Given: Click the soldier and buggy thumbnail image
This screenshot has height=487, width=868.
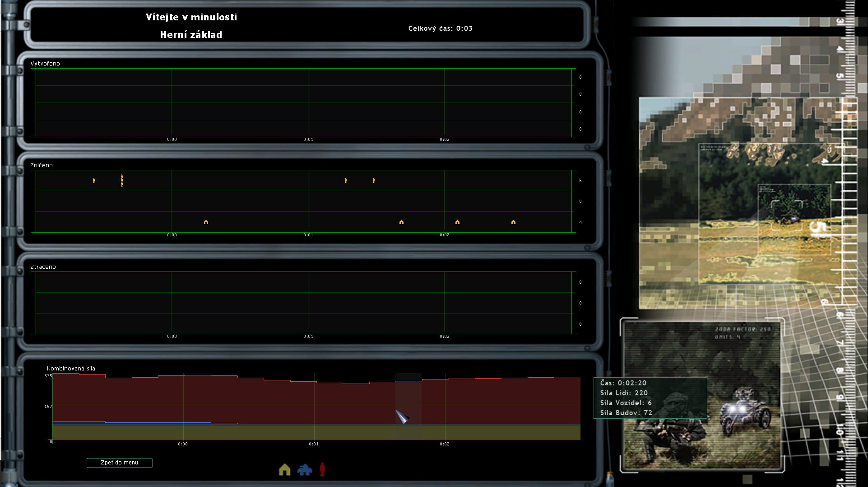Looking at the screenshot, I should click(702, 395).
